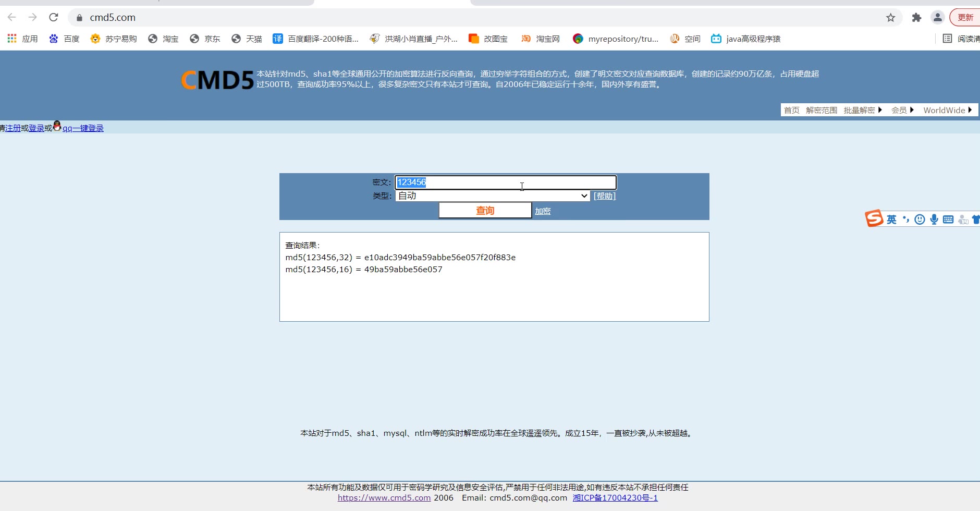Open the 淘宝 bookmark
This screenshot has height=511, width=980.
coord(163,39)
